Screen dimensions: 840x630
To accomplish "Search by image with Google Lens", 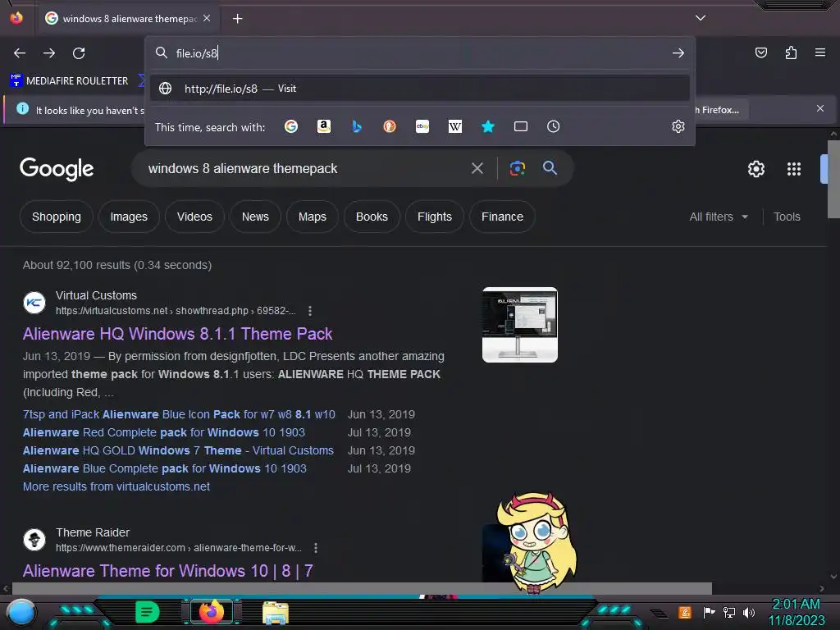I will pos(517,169).
